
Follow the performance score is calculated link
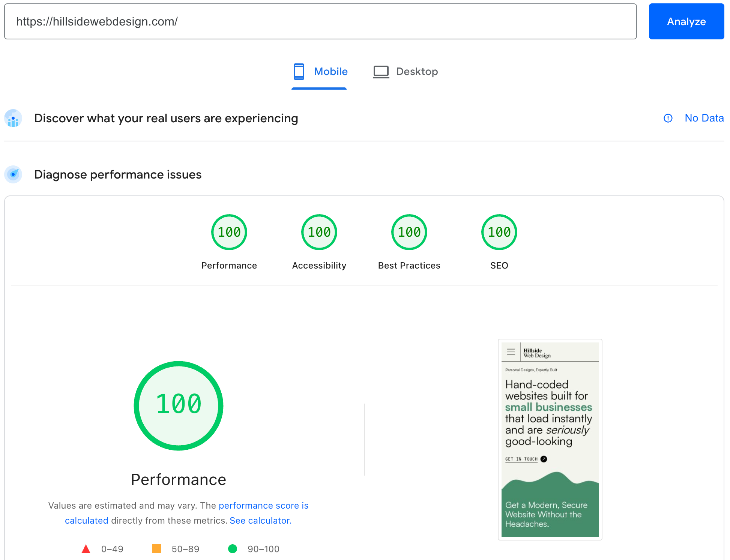[263, 505]
